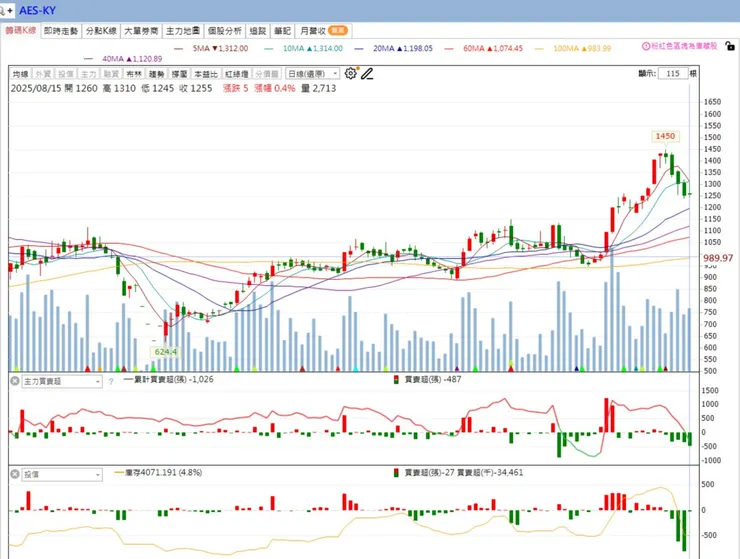740x559 pixels.
Task: Toggle 本益比 overlay button
Action: [x=206, y=74]
